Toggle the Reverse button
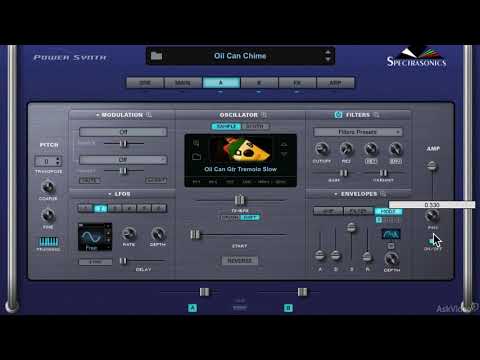The height and width of the screenshot is (360, 480). [x=240, y=261]
